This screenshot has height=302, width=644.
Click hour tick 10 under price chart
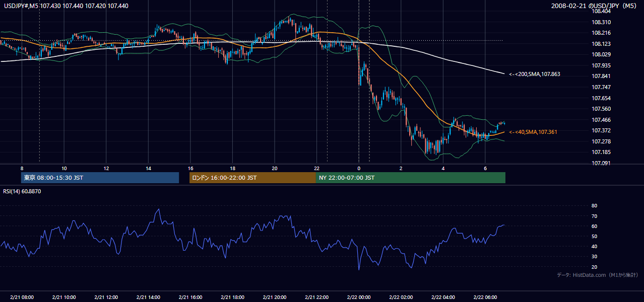(64, 168)
